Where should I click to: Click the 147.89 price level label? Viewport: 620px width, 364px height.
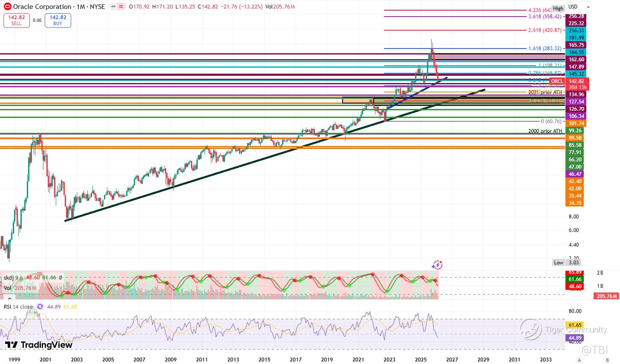pyautogui.click(x=575, y=66)
